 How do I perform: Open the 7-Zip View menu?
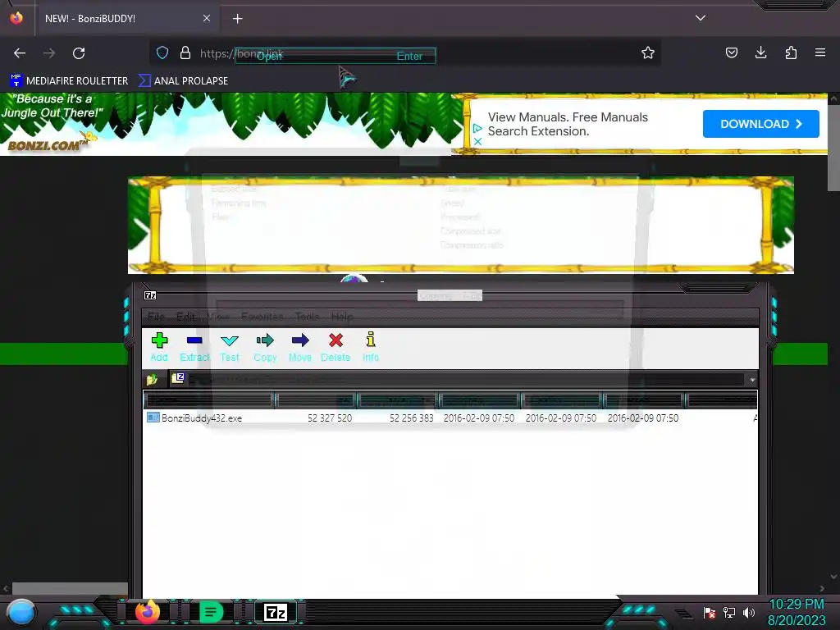point(218,317)
